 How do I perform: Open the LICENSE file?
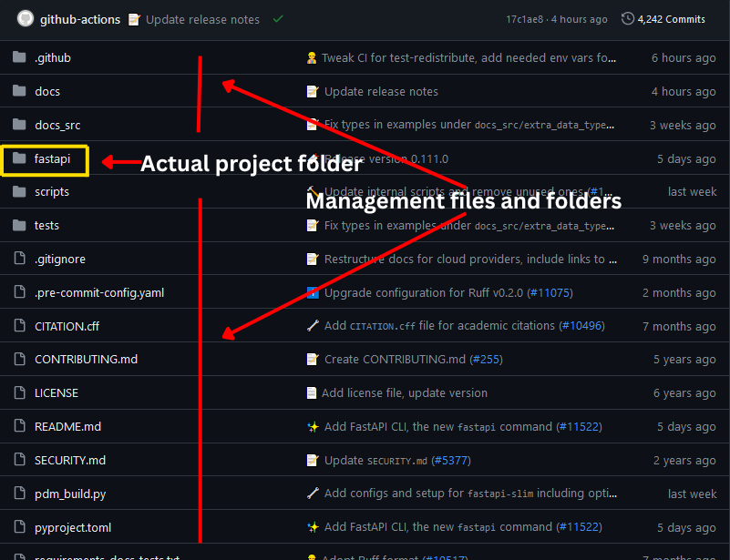click(x=57, y=393)
